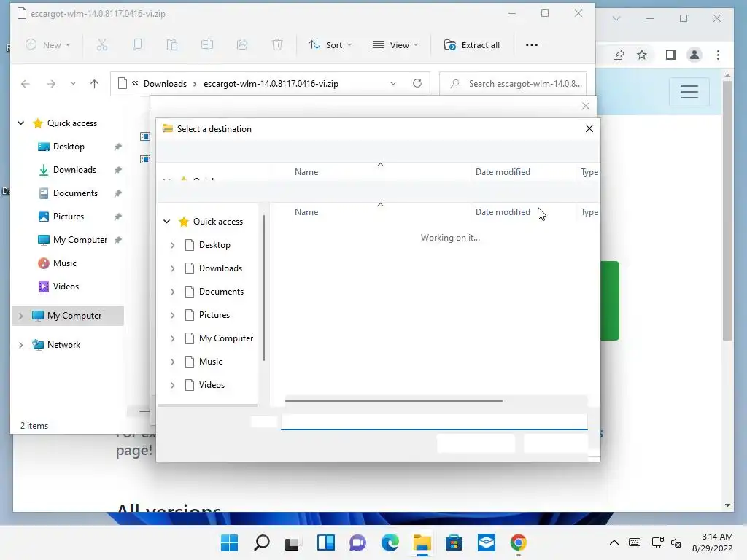Select Music in destination dialog tree
This screenshot has width=747, height=560.
(x=211, y=362)
